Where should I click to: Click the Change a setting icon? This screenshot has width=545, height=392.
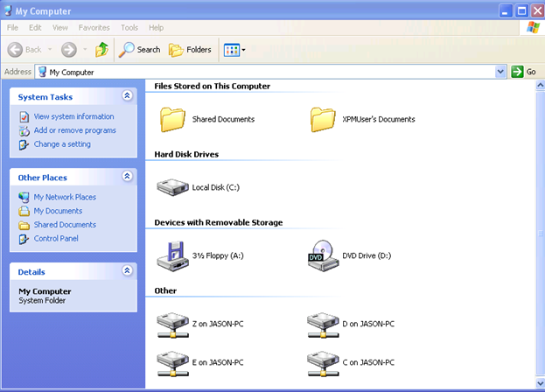point(24,144)
